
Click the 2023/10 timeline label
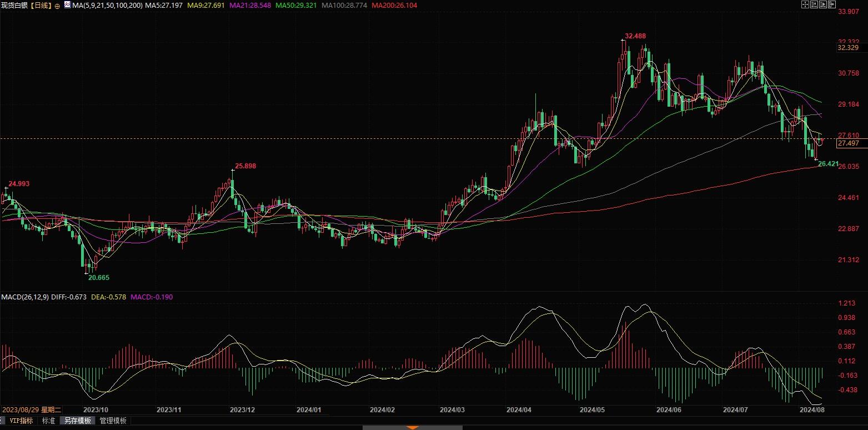[95, 409]
